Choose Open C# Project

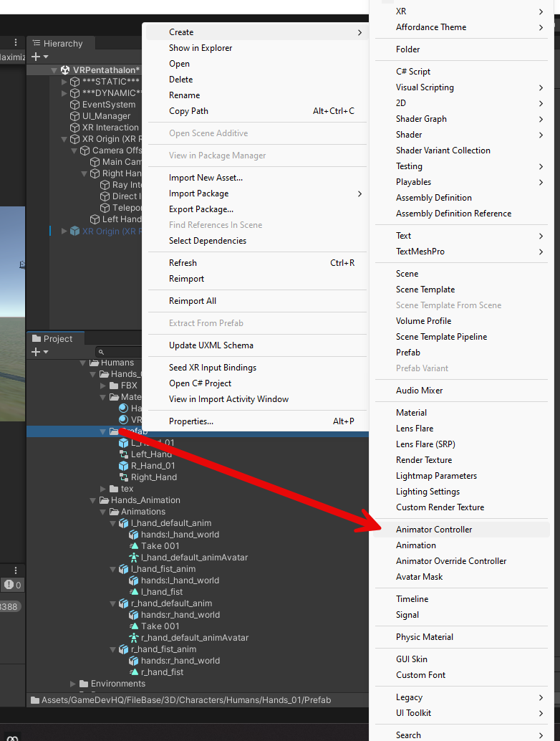pyautogui.click(x=257, y=383)
